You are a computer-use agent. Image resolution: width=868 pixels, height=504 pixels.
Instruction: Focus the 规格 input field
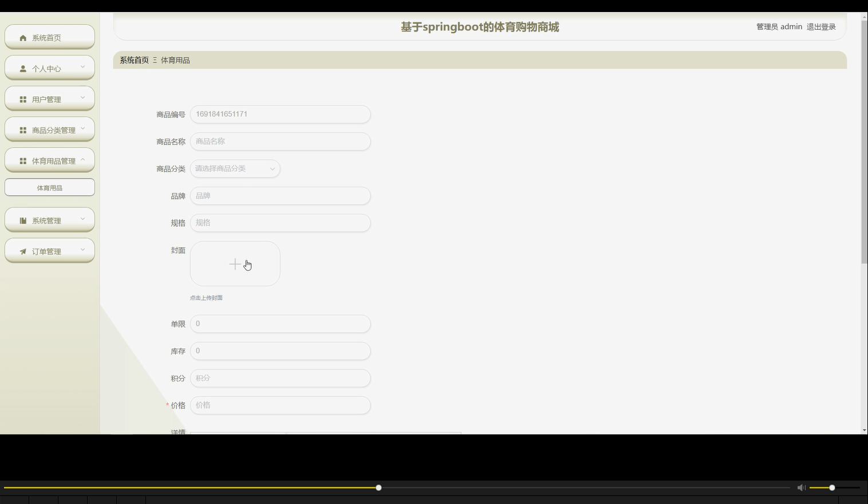tap(280, 223)
